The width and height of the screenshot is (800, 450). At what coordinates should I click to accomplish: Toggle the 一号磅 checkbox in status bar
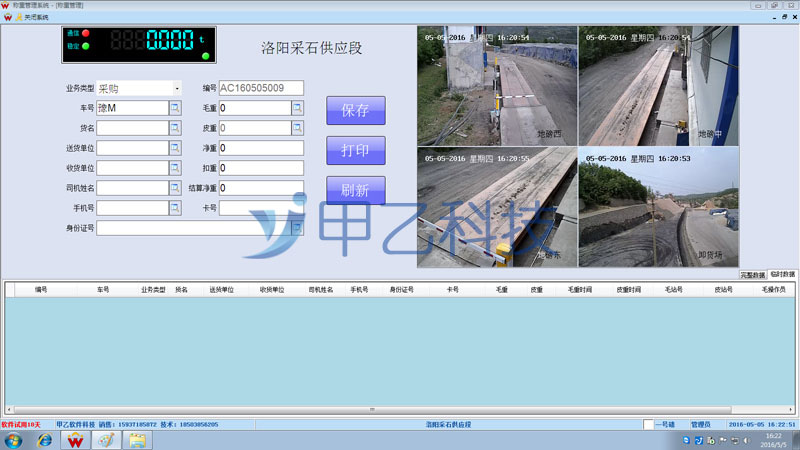click(649, 425)
